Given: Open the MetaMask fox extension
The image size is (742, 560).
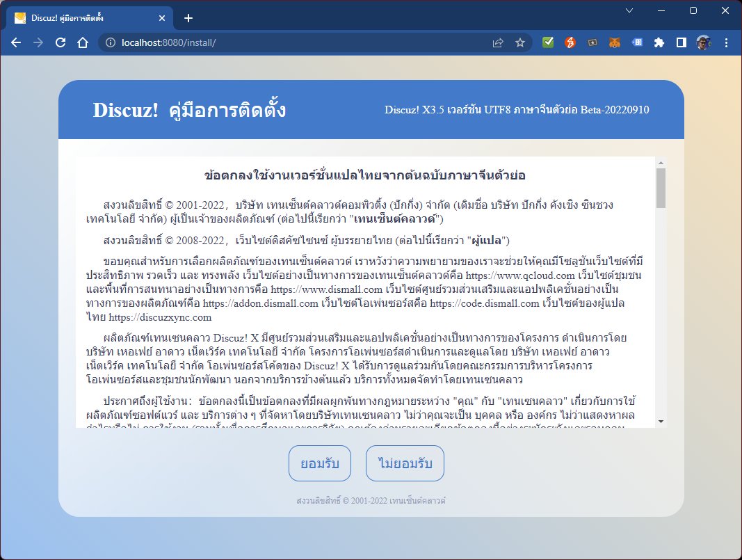Looking at the screenshot, I should [x=615, y=42].
